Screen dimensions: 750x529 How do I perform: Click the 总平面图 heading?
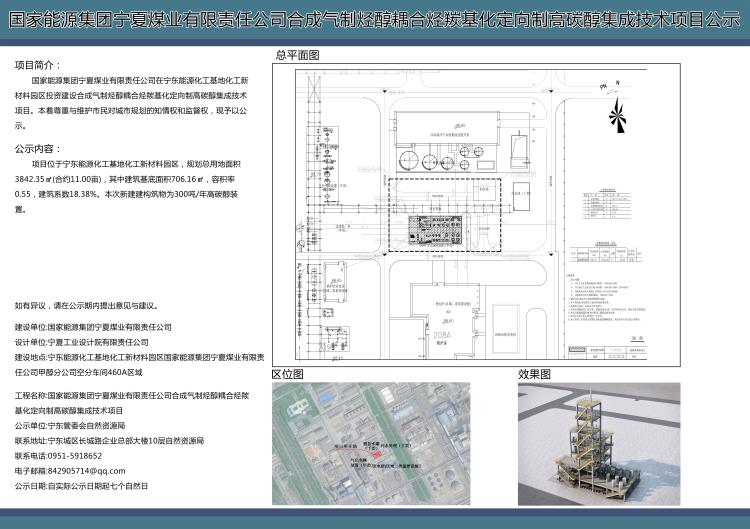297,53
